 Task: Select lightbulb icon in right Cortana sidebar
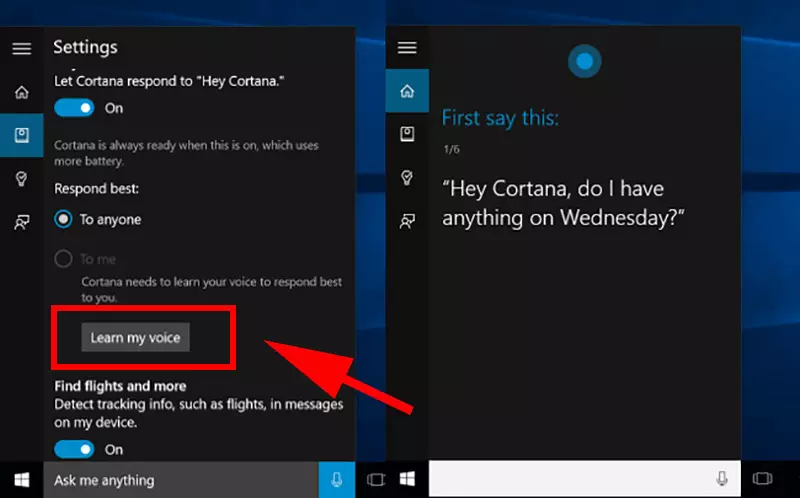[x=407, y=177]
